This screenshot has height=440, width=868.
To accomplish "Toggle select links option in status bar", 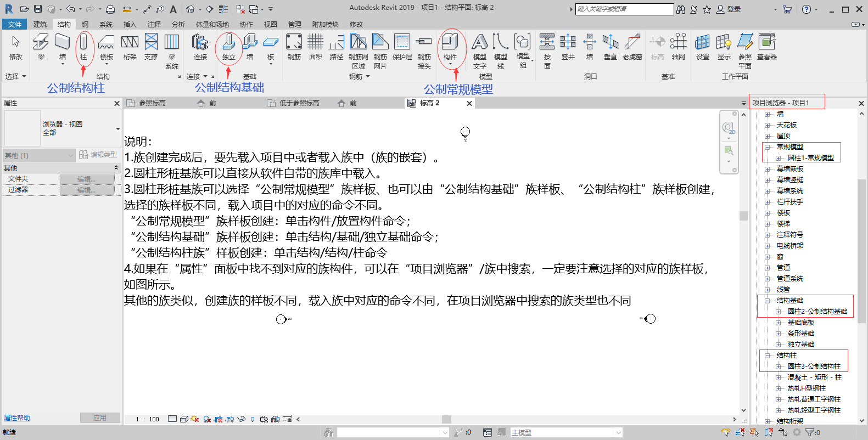I will [x=726, y=432].
